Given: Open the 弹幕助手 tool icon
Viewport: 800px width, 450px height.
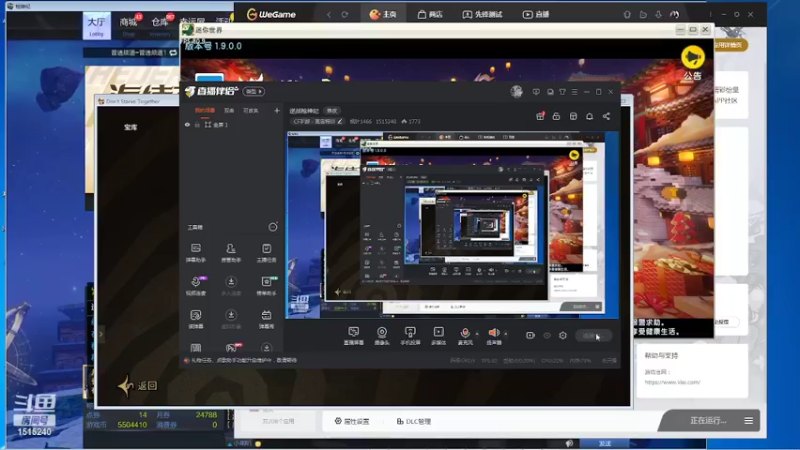Looking at the screenshot, I should click(195, 253).
